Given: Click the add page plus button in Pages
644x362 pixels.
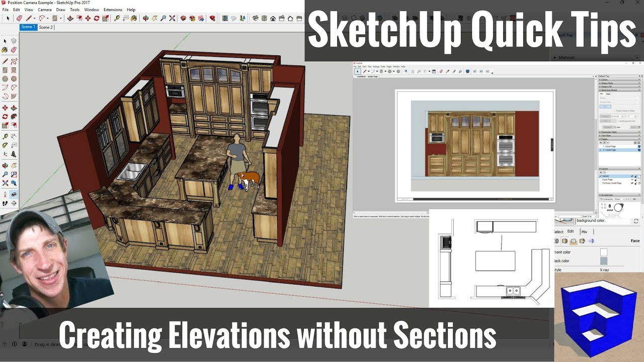Looking at the screenshot, I should pos(601,143).
